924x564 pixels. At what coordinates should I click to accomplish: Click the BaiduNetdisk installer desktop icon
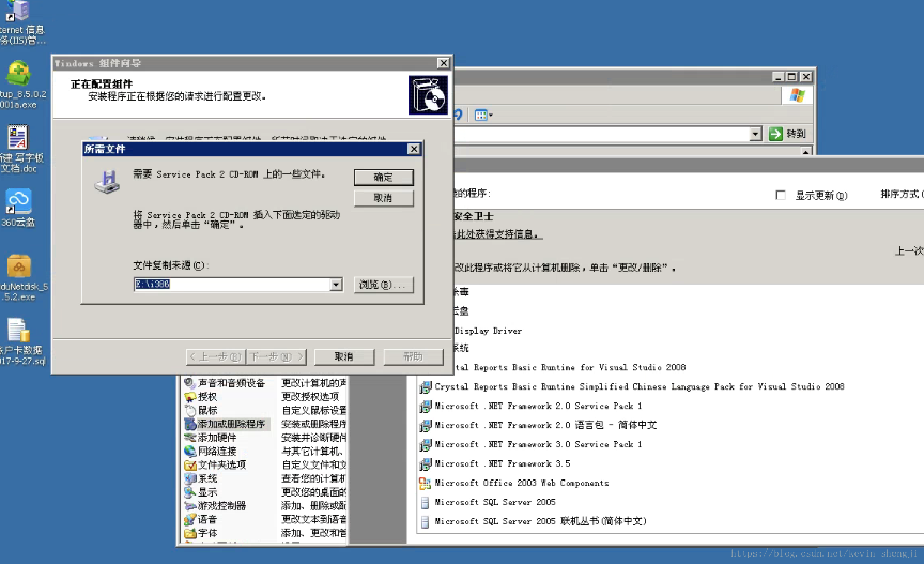pos(21,277)
